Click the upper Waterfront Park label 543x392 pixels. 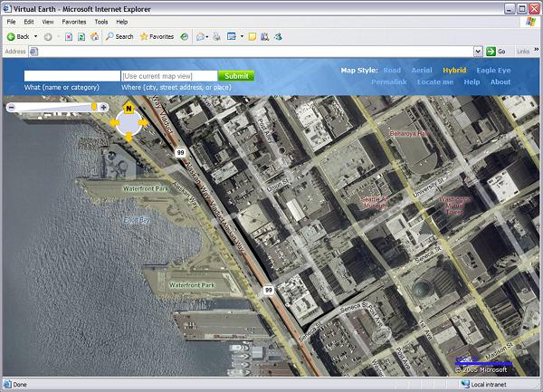coord(146,188)
